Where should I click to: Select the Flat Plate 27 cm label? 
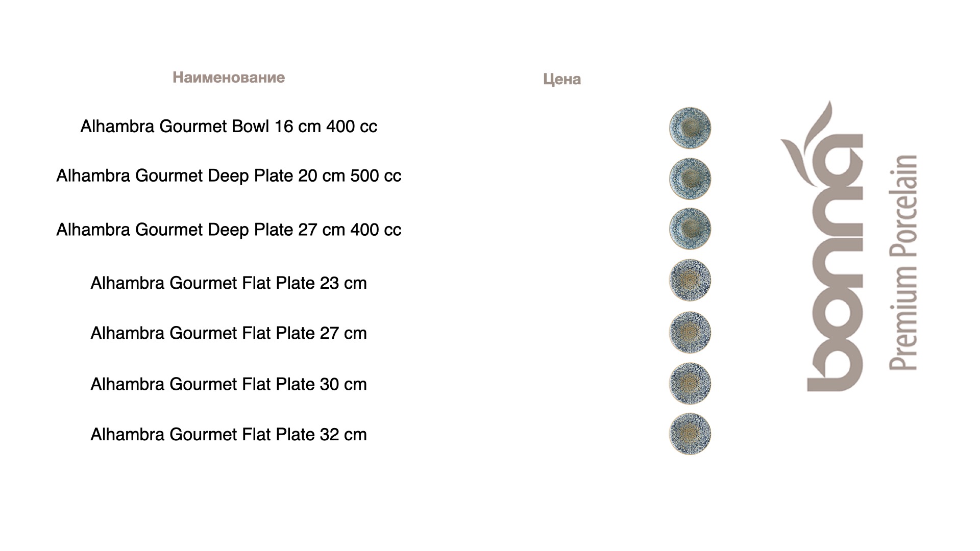point(228,333)
